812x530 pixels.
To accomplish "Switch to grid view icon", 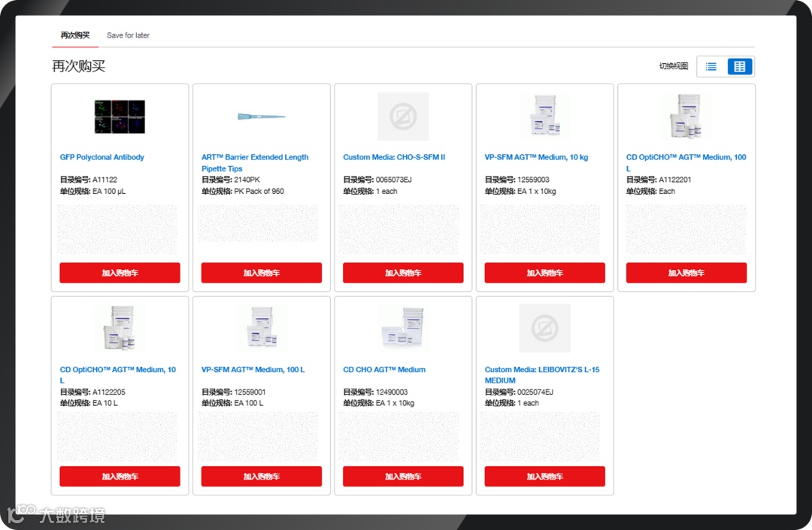I will coord(740,66).
